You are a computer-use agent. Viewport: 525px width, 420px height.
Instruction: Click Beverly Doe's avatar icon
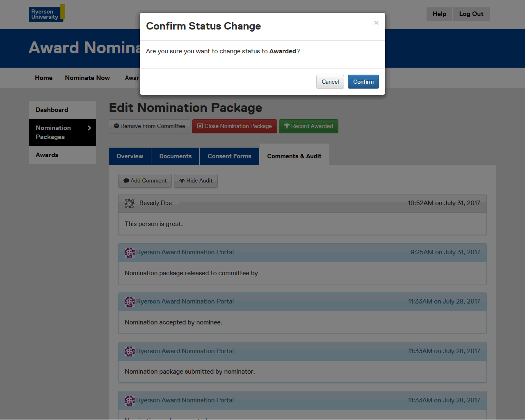[130, 203]
